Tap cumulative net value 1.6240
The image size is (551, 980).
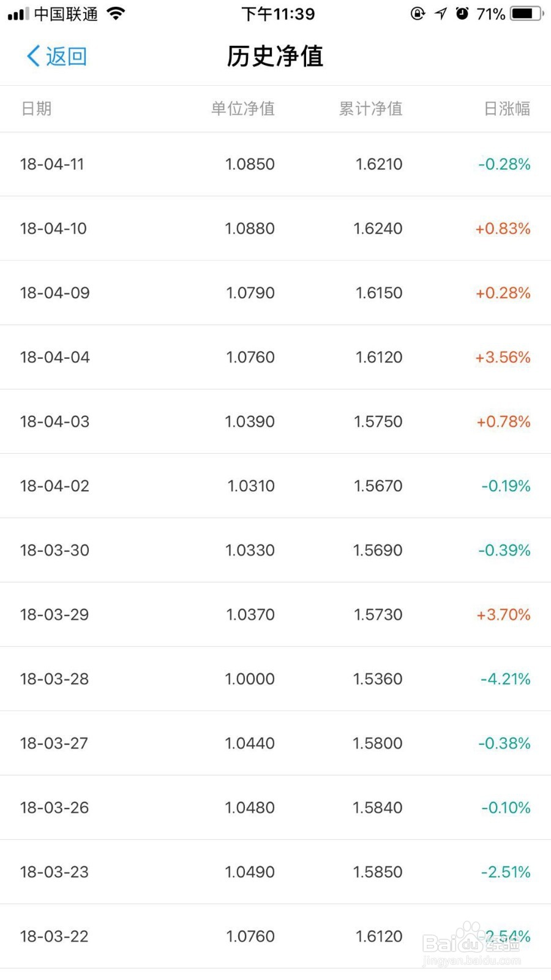[x=378, y=228]
